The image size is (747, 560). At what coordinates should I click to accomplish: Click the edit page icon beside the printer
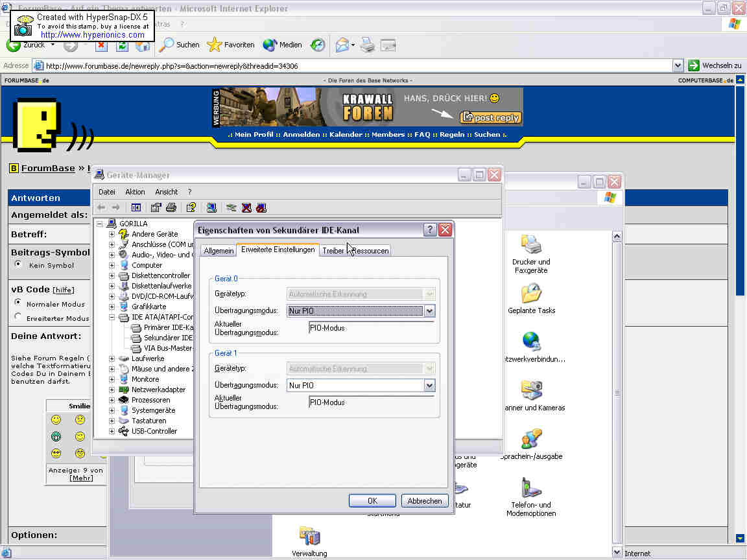point(388,45)
